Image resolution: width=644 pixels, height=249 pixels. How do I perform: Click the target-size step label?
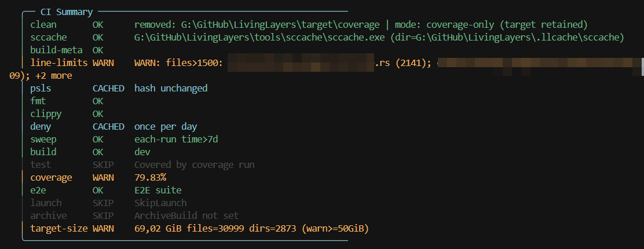point(58,228)
